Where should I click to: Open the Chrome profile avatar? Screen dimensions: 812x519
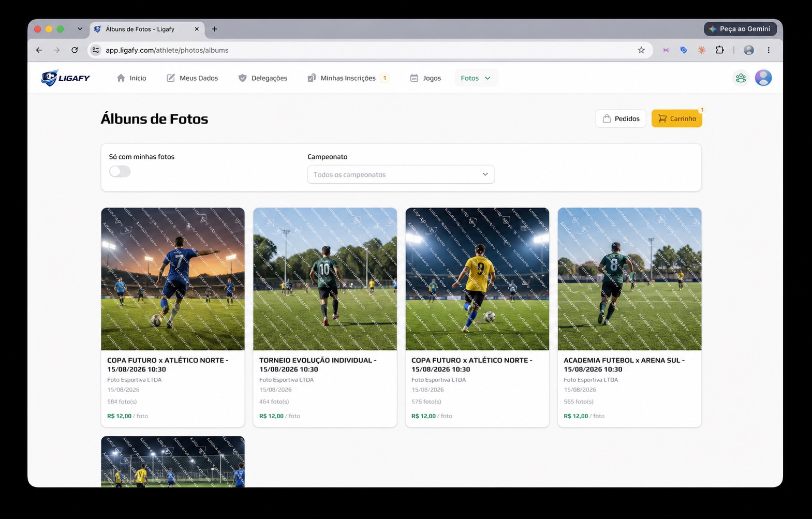coord(748,50)
